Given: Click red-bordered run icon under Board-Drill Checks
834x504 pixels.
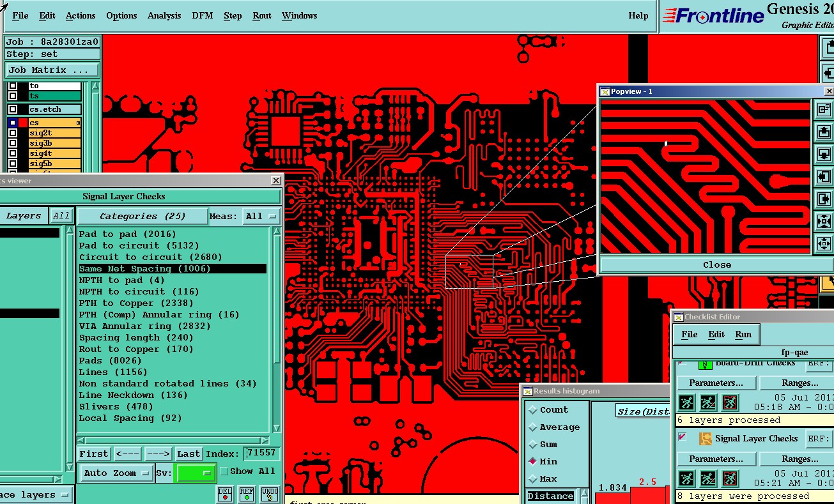Looking at the screenshot, I should tap(730, 402).
